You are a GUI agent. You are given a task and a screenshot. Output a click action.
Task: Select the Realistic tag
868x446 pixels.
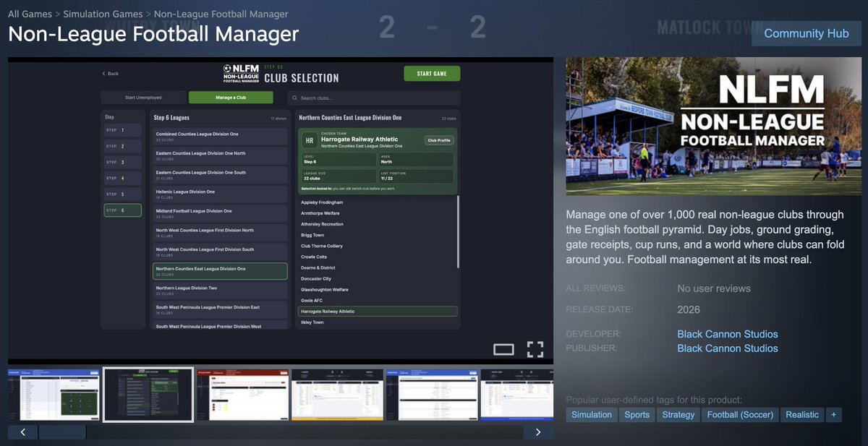tap(802, 415)
